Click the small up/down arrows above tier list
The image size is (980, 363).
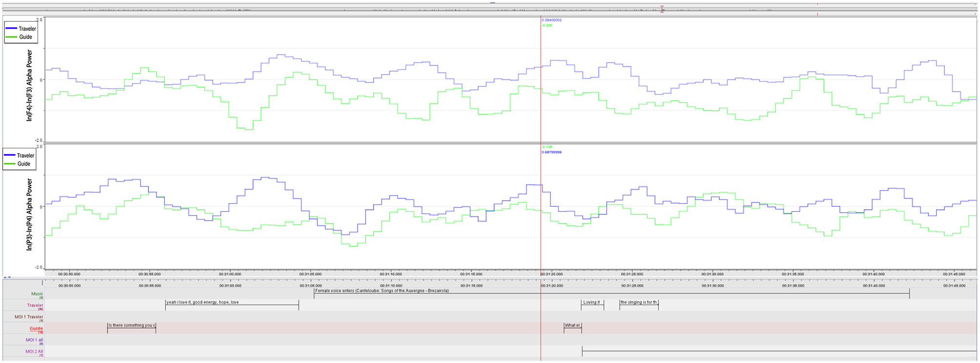7,277
